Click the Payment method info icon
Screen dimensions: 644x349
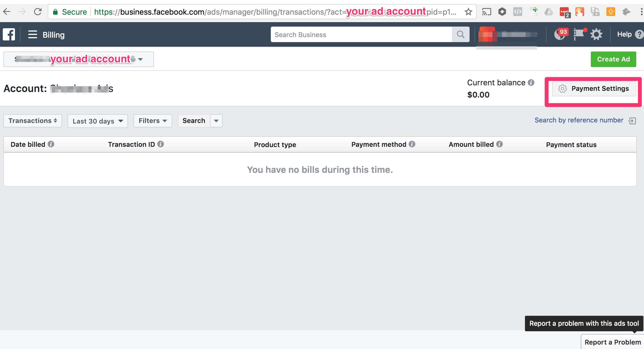click(412, 144)
